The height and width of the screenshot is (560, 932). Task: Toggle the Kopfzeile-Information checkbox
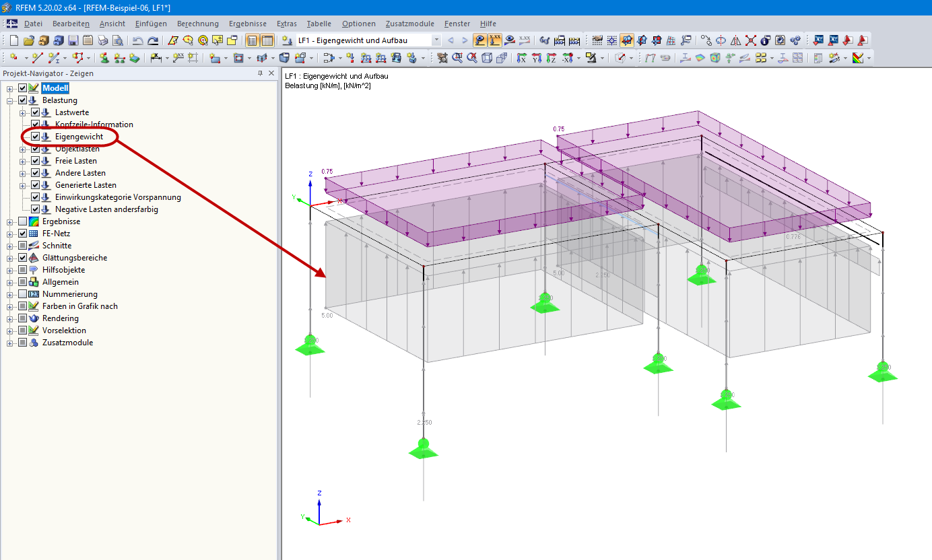(36, 125)
